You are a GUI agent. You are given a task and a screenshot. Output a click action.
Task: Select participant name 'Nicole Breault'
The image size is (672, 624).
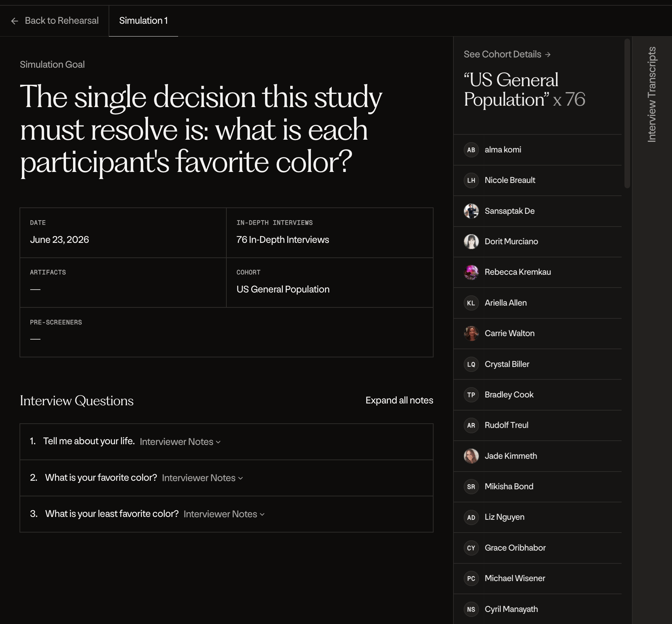pos(510,180)
